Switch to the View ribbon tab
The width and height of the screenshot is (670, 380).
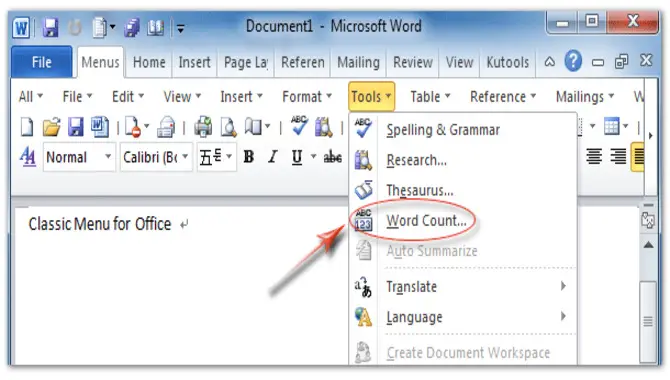[x=459, y=62]
